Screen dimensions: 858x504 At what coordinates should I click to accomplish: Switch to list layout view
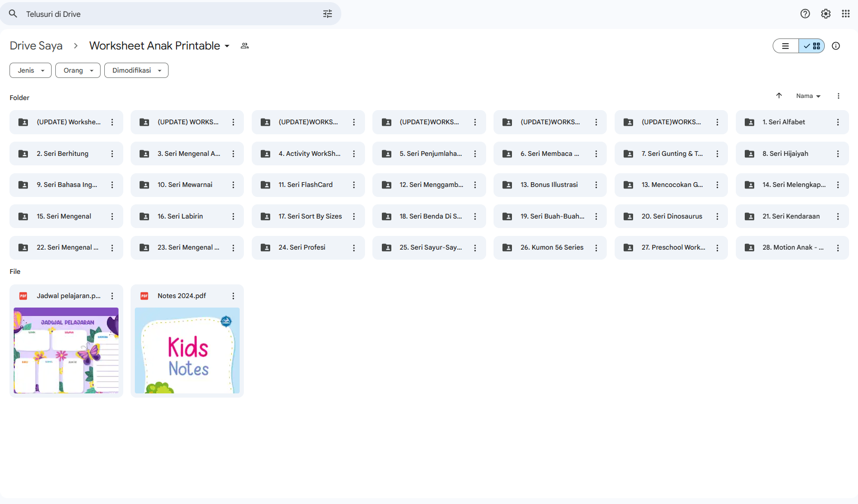click(x=785, y=46)
